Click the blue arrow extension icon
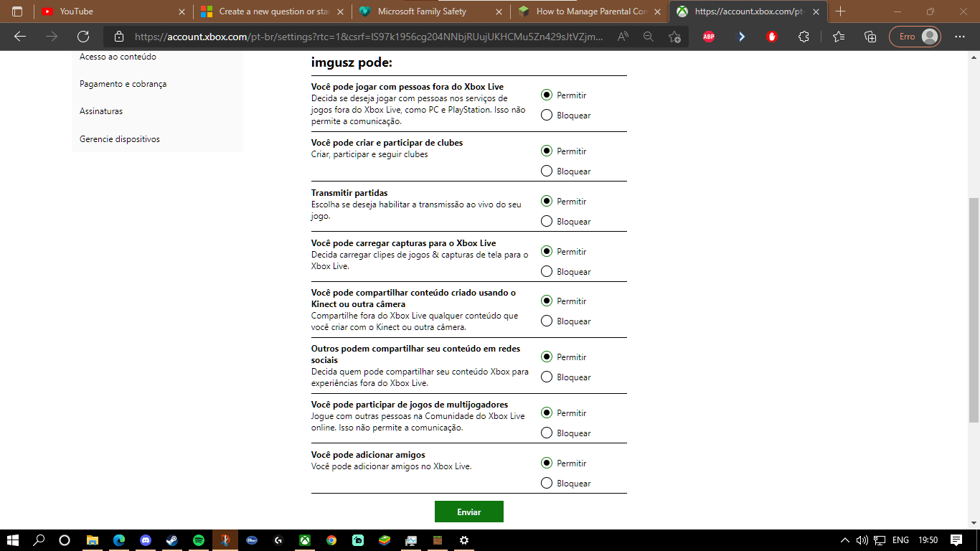 point(741,37)
